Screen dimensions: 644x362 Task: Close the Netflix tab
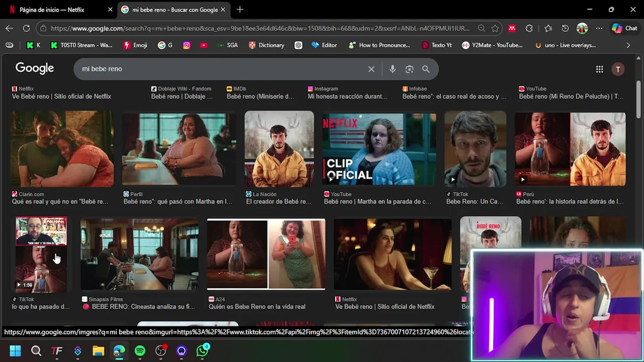click(110, 10)
